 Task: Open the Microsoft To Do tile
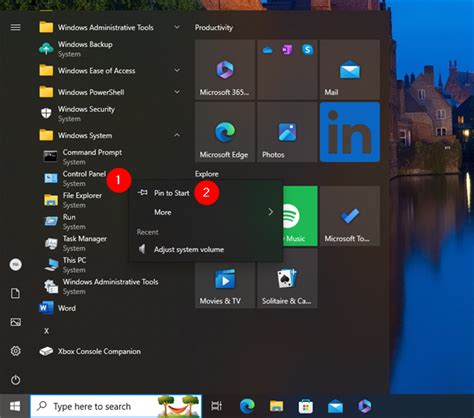(350, 216)
